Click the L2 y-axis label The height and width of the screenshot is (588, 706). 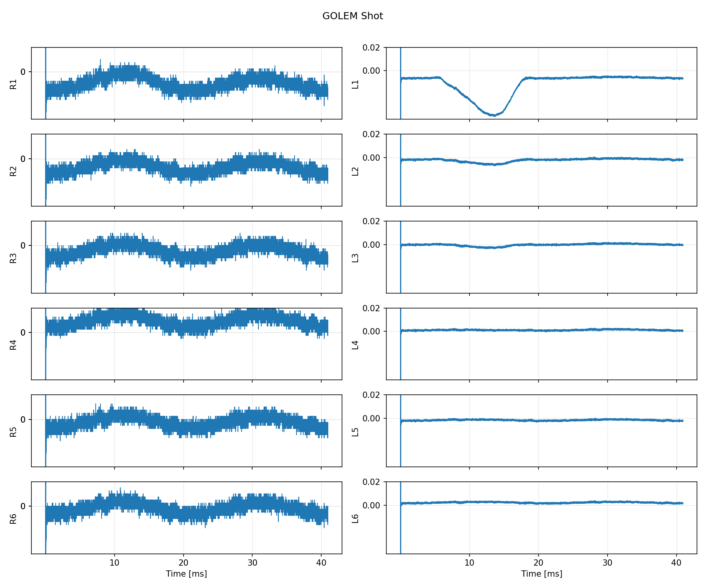click(355, 171)
